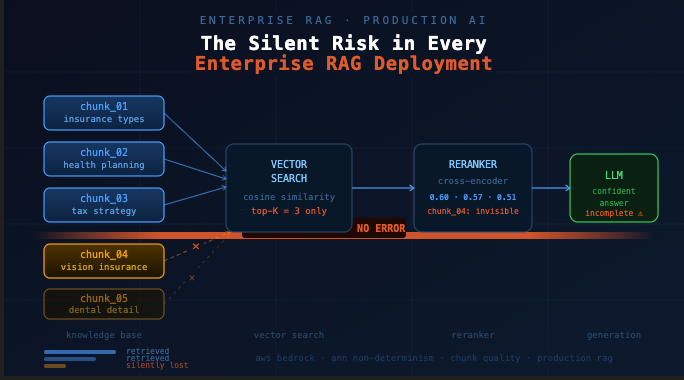Viewport: 684px width, 380px height.
Task: Click the arrowhead entering the RERANKER box
Action: click(x=411, y=188)
